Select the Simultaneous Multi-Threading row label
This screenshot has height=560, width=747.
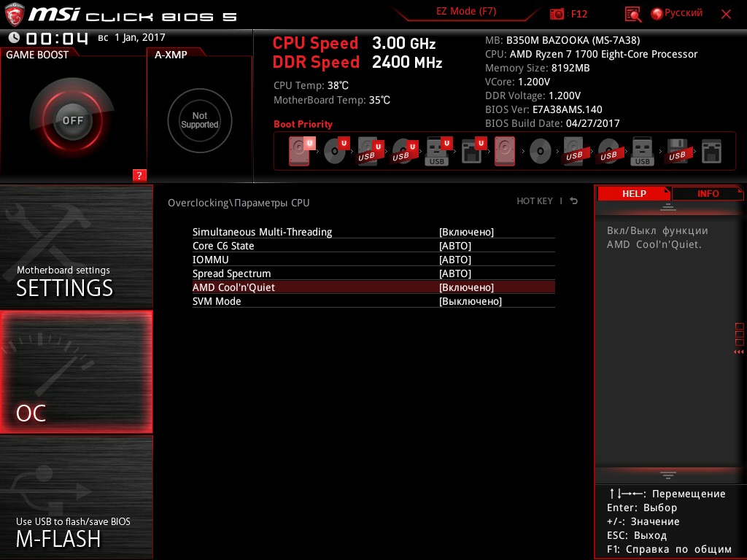[x=262, y=232]
